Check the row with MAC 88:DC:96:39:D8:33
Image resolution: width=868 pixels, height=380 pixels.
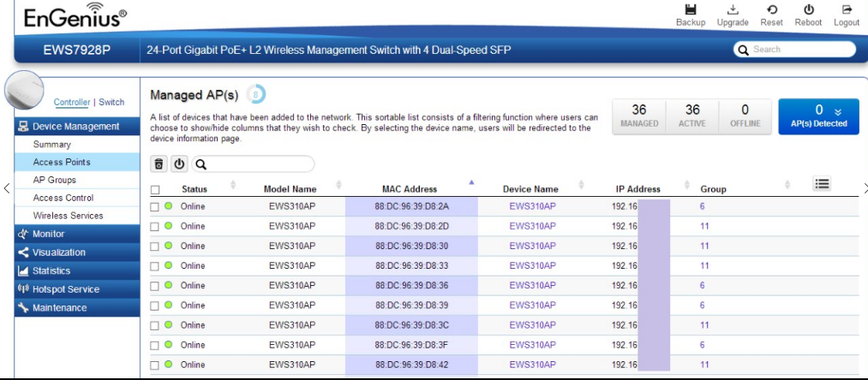155,266
